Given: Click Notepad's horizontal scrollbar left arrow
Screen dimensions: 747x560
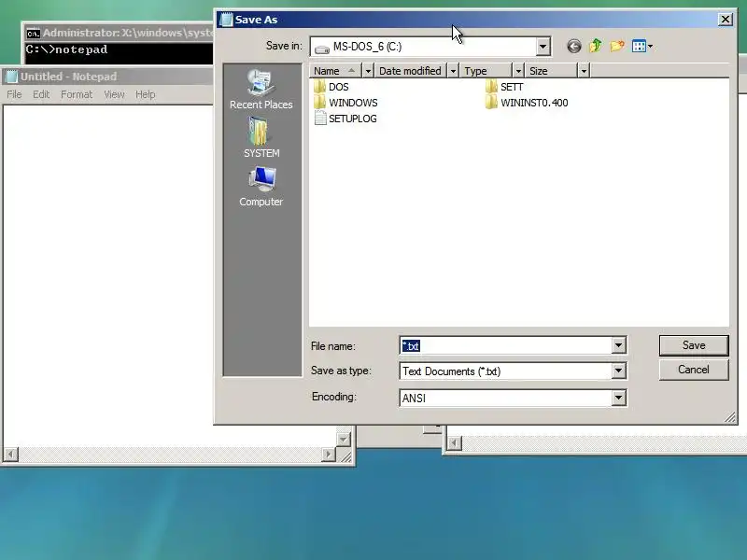Looking at the screenshot, I should point(11,455).
